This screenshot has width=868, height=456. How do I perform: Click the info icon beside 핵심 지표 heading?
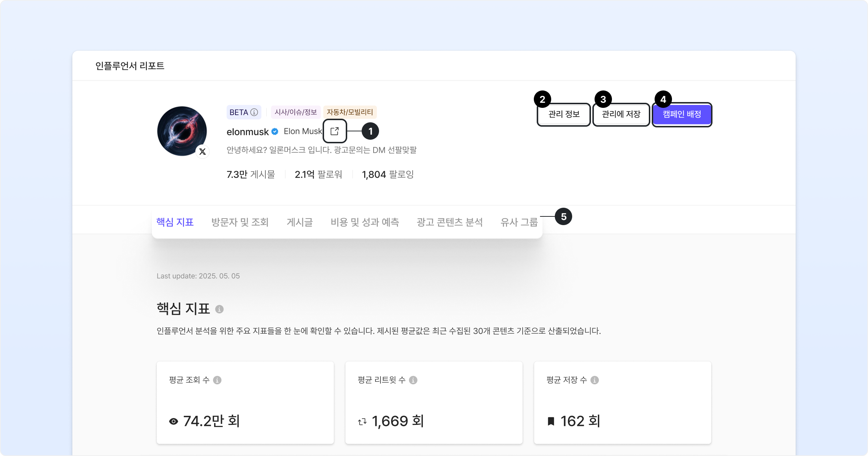(219, 309)
